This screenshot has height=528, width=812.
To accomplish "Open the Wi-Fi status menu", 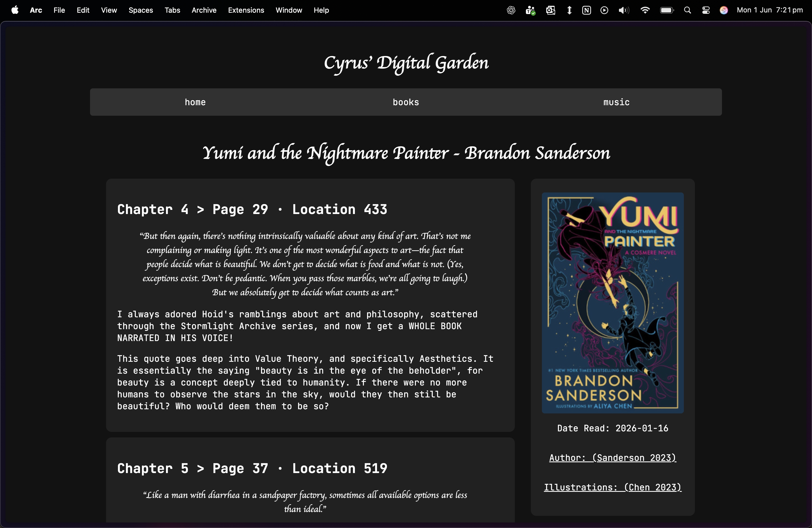I will tap(645, 10).
